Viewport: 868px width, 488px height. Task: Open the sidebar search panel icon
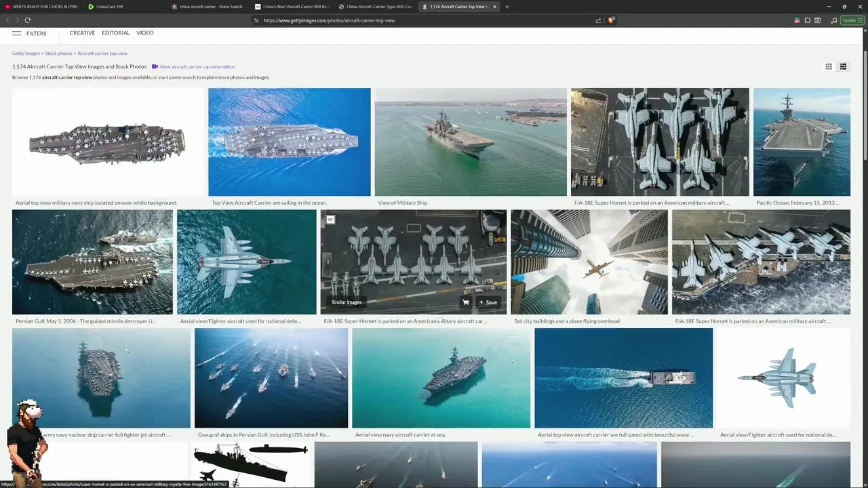click(818, 20)
